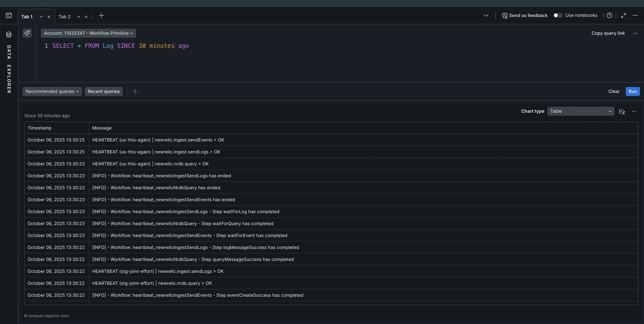This screenshot has height=324, width=644.
Task: Add a new query tab with the plus icon
Action: click(x=101, y=15)
